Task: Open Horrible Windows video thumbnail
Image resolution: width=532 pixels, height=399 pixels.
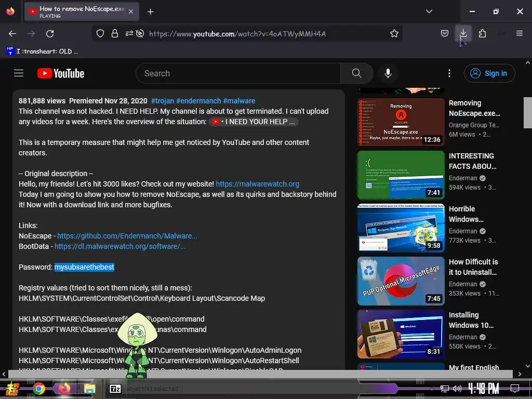Action: point(401,228)
